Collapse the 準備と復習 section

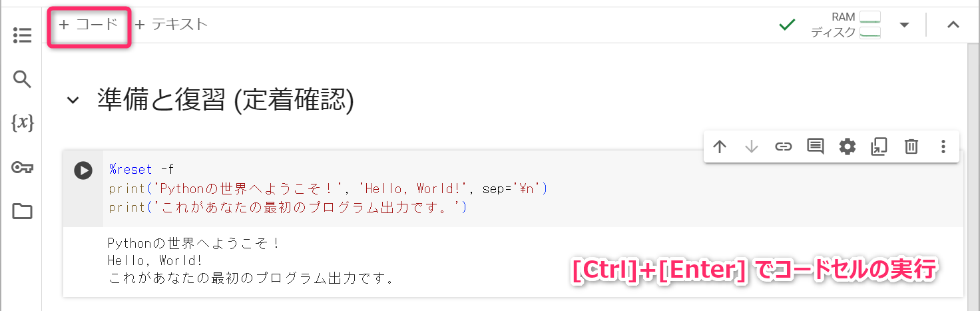(72, 101)
